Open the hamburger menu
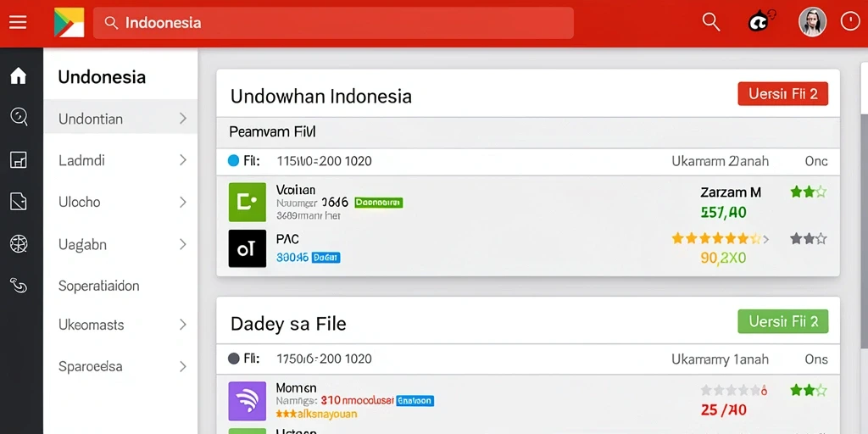Viewport: 868px width, 434px height. pos(18,23)
